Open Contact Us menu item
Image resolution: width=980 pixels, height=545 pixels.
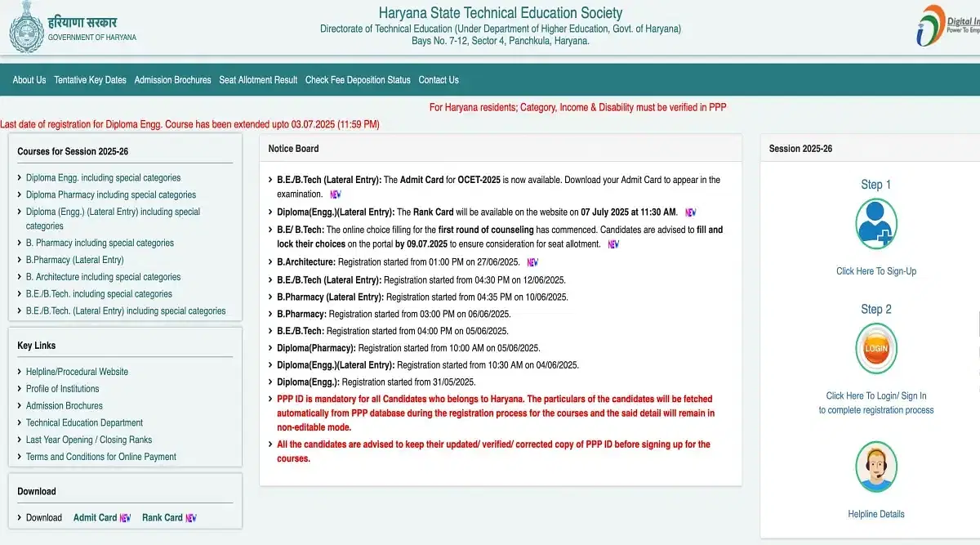tap(439, 80)
